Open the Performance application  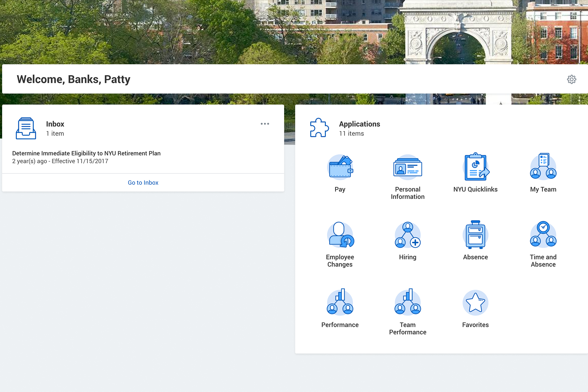click(x=340, y=303)
